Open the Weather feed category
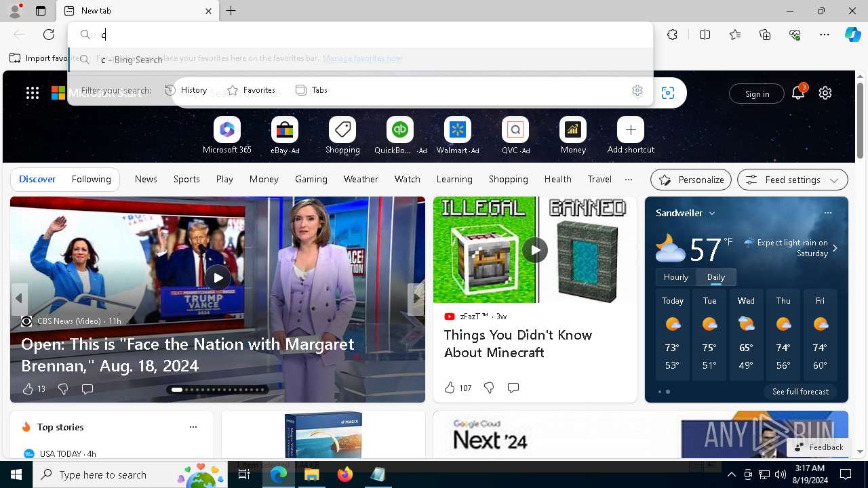The image size is (868, 488). point(361,180)
